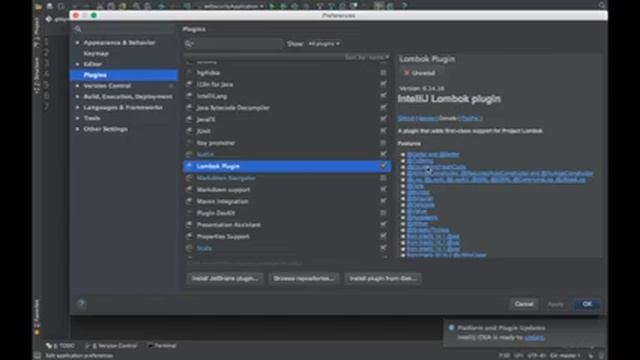Disable the Lombok Plugin checkbox
The image size is (640, 360).
click(x=383, y=166)
